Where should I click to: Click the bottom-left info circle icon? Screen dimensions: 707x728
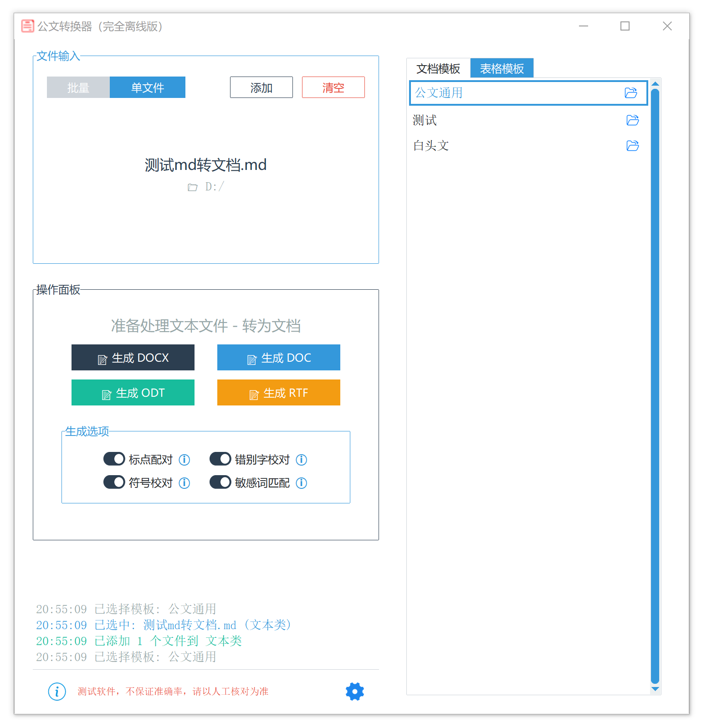(57, 692)
